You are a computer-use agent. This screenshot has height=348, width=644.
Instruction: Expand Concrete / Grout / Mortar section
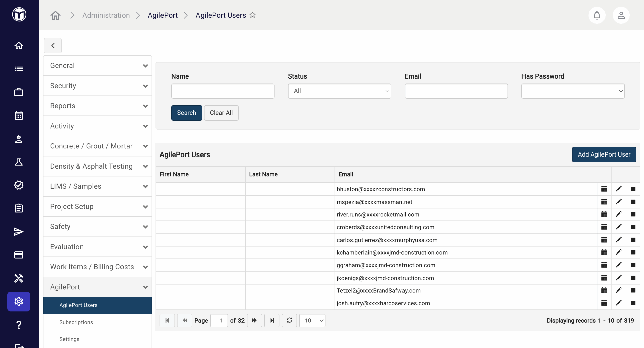(x=98, y=146)
